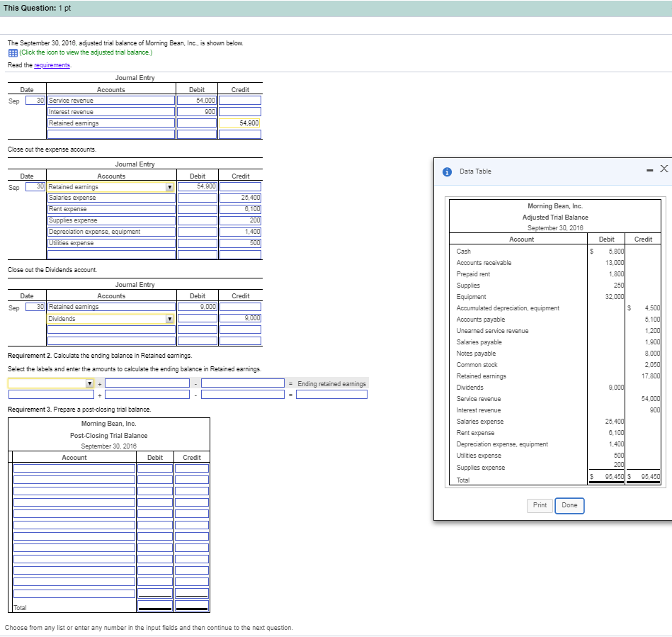672x637 pixels.
Task: Select the Dividends credit field showing 9,000
Action: [241, 319]
